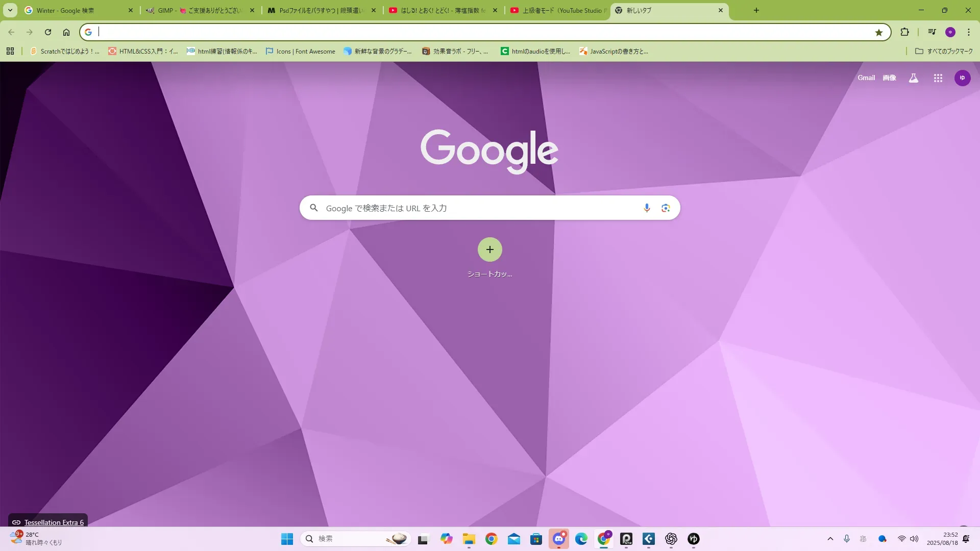Open Chrome three-dot menu
Image resolution: width=980 pixels, height=551 pixels.
coord(969,32)
